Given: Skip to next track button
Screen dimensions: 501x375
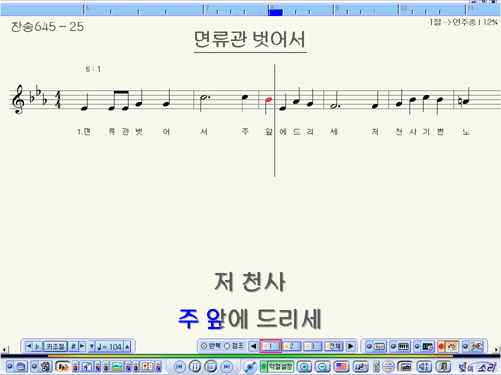Looking at the screenshot, I should [227, 367].
